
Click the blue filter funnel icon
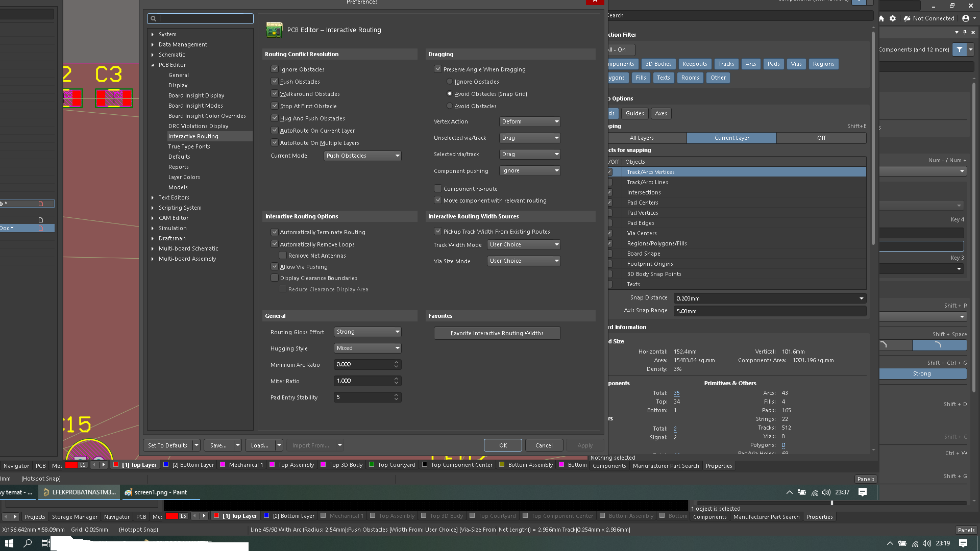pos(960,49)
